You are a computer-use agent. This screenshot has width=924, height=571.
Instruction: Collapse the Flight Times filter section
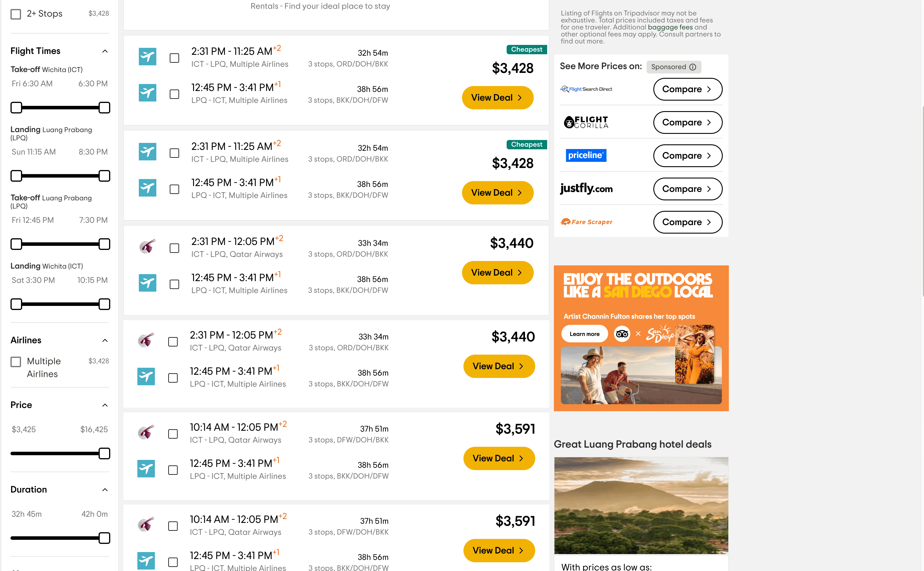(105, 51)
